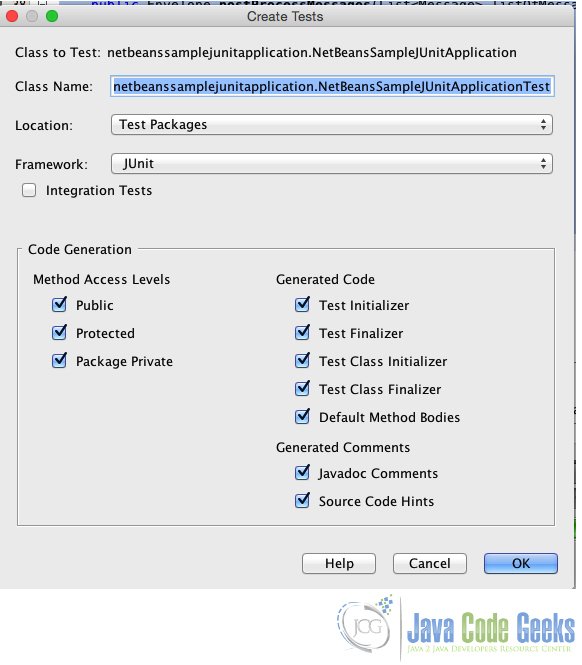
Task: Enable the Integration Tests checkbox
Action: tap(29, 190)
